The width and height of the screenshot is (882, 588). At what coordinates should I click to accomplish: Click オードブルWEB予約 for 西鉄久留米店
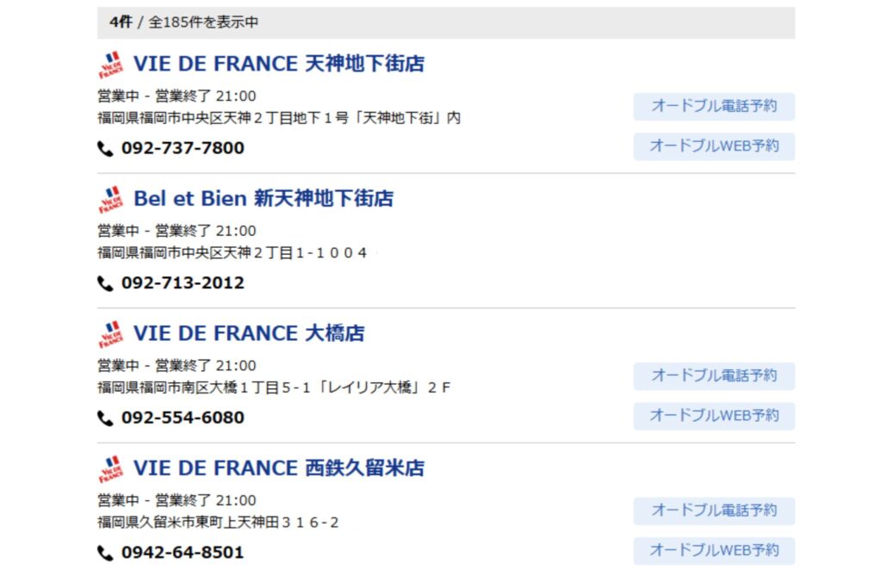[x=714, y=551]
